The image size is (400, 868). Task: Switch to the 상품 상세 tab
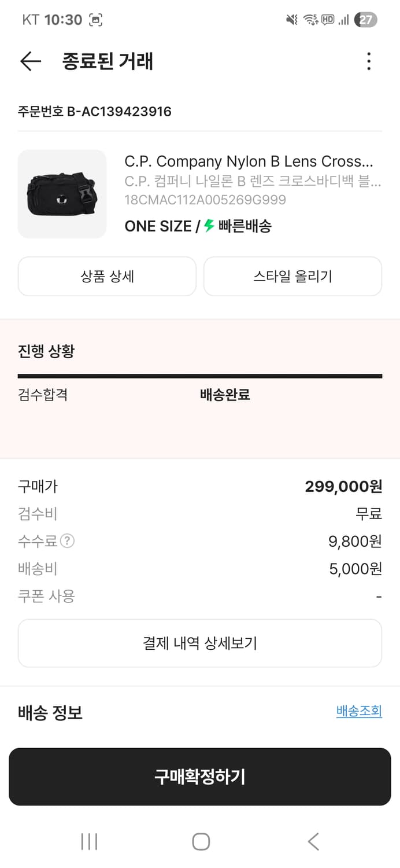(107, 276)
